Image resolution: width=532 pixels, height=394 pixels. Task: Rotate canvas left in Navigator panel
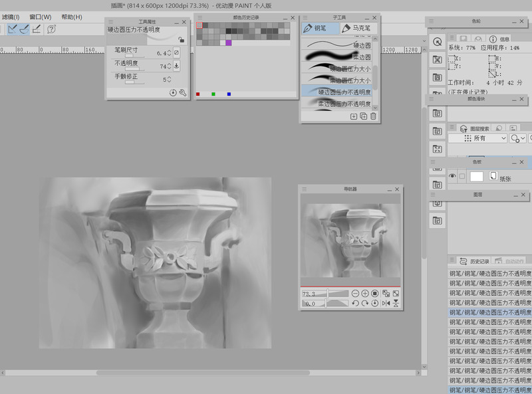(355, 303)
